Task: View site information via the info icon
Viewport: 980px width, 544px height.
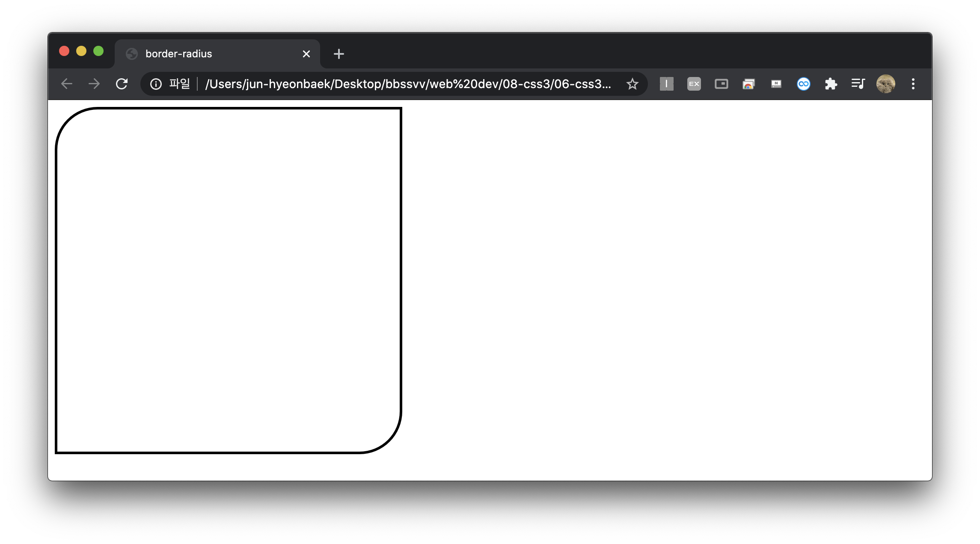Action: [x=156, y=84]
